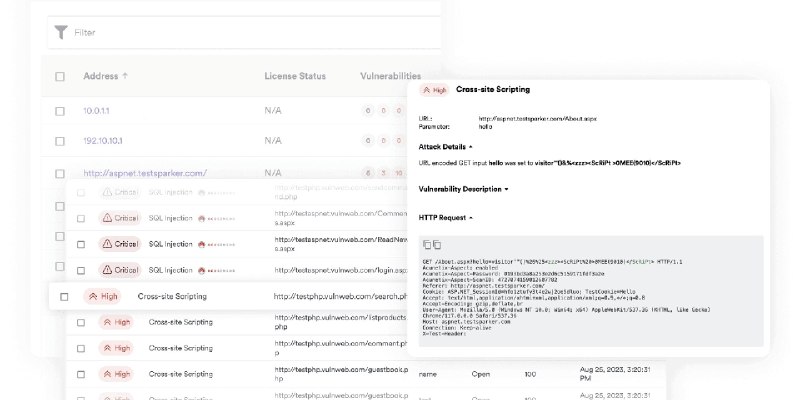
Task: Click the 100 value in guestbook row
Action: [x=530, y=374]
